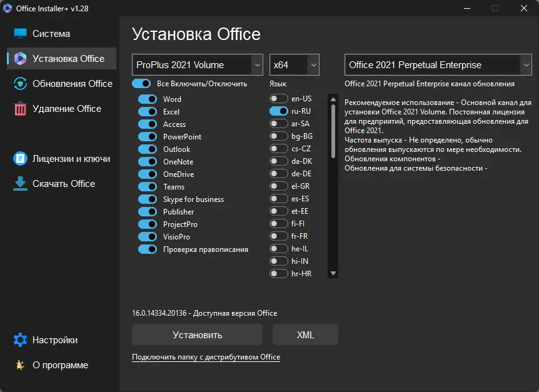Click the download arrow icon for Скачать Office
Screen dimensions: 539x392
[x=21, y=184]
